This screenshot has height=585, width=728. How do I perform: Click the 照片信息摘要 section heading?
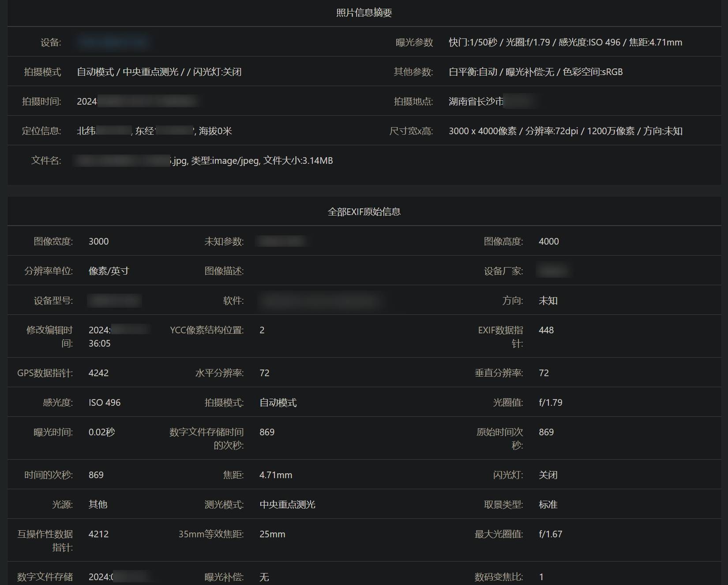click(x=364, y=13)
